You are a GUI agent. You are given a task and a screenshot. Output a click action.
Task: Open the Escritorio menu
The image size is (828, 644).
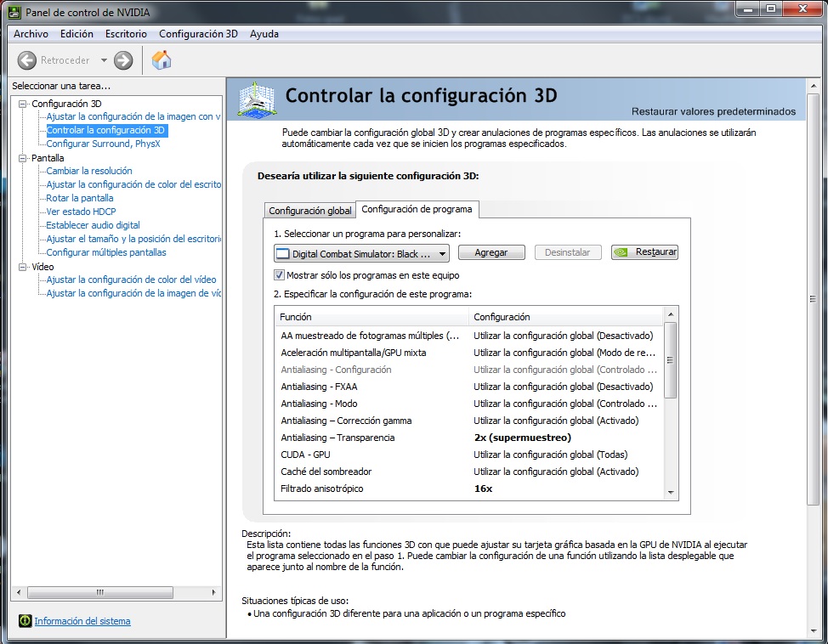point(126,34)
